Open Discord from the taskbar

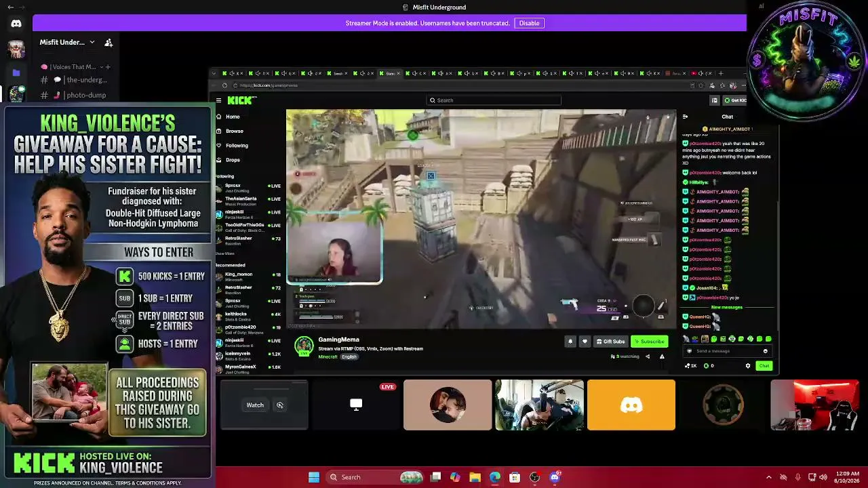tap(555, 477)
